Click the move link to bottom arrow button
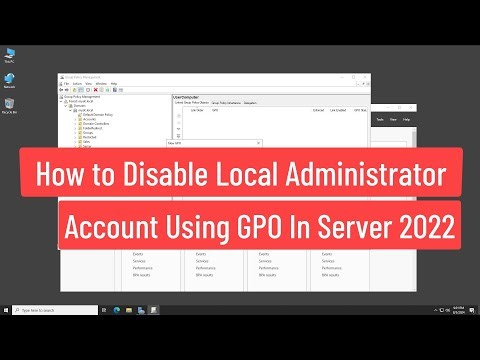Image resolution: width=480 pixels, height=360 pixels. [179, 136]
